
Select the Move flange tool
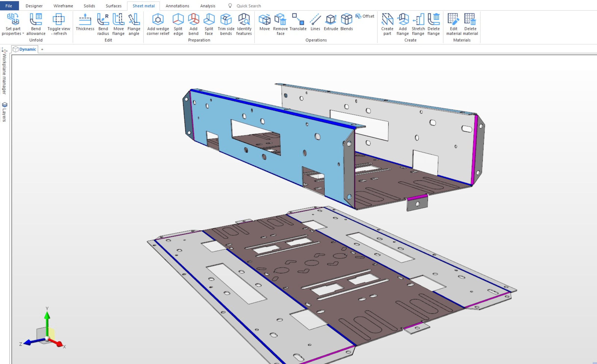click(118, 23)
